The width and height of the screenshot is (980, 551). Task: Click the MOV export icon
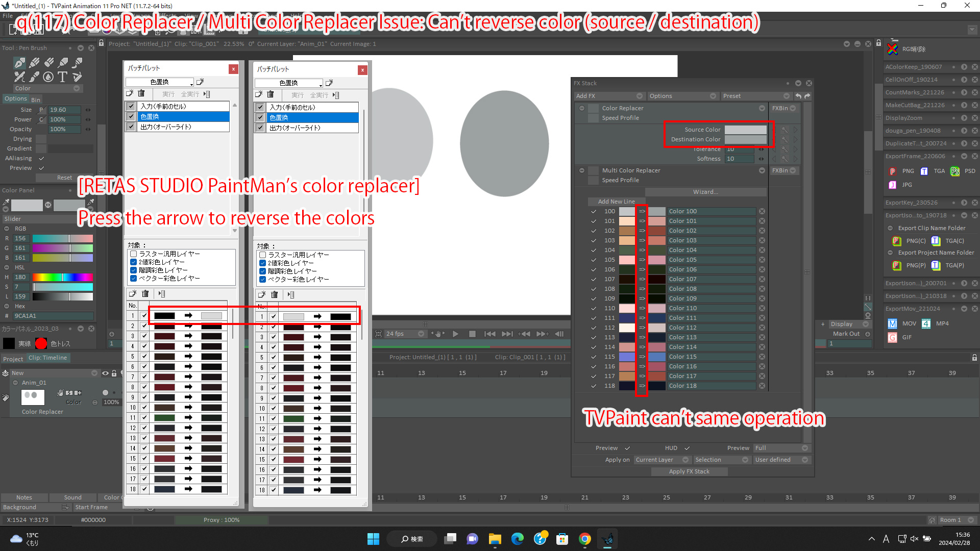point(892,323)
